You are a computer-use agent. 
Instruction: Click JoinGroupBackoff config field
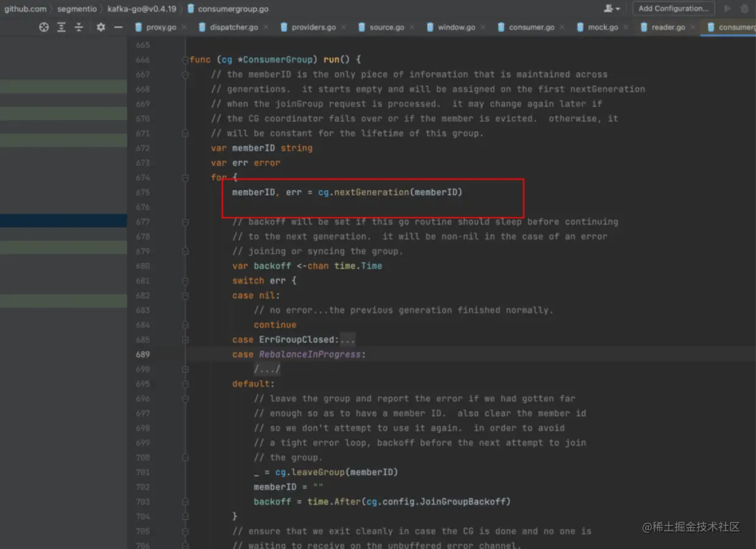(x=463, y=501)
